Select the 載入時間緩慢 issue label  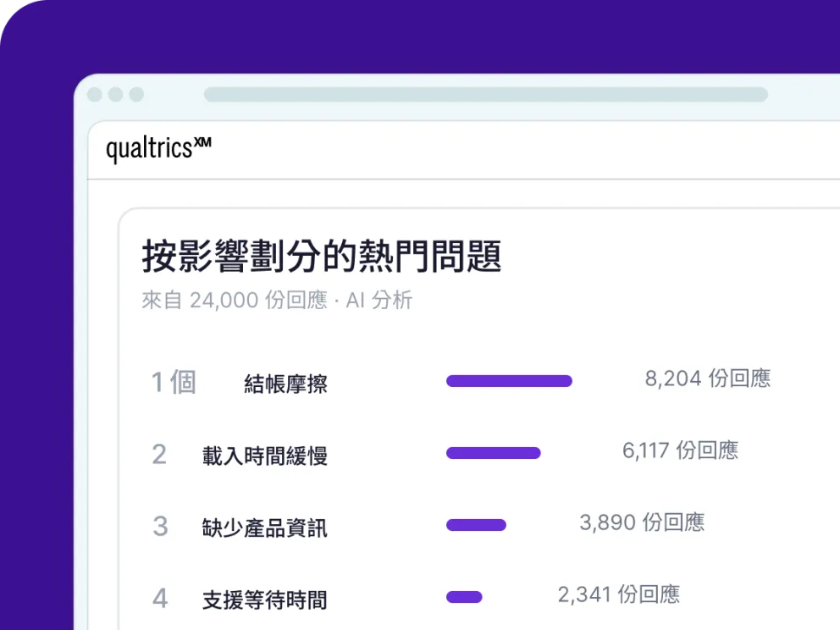click(x=265, y=456)
